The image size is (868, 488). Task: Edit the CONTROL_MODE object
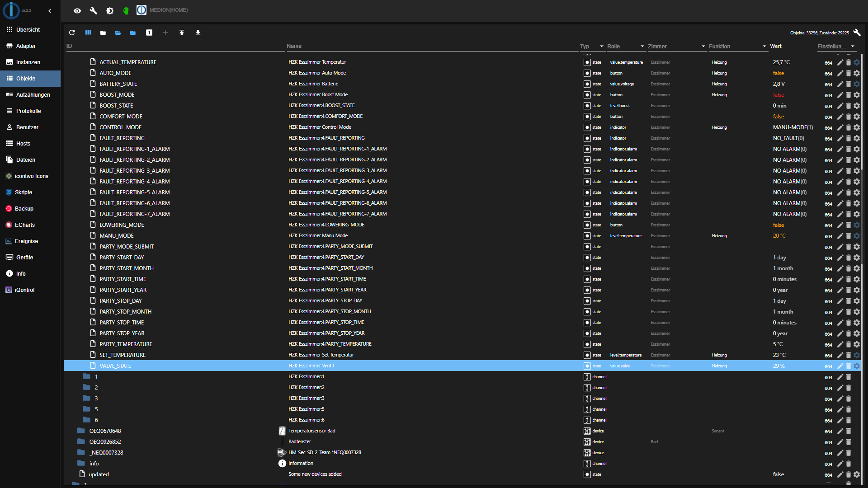(x=840, y=127)
